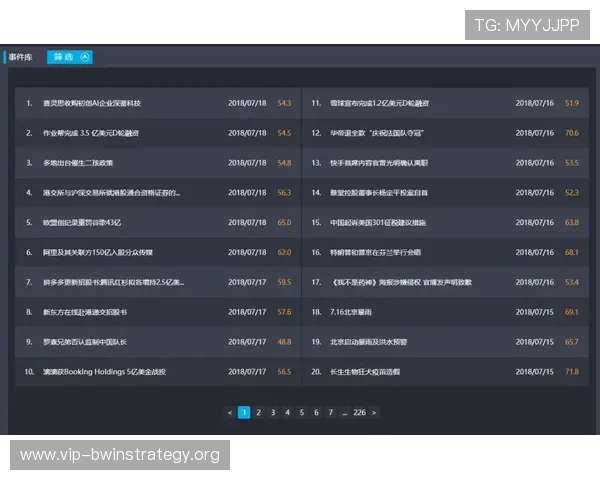The height and width of the screenshot is (480, 600).
Task: Go to next page with the > arrow
Action: [374, 413]
